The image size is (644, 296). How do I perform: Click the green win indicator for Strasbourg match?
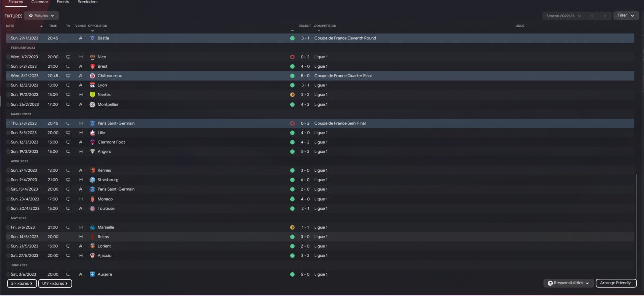(292, 180)
